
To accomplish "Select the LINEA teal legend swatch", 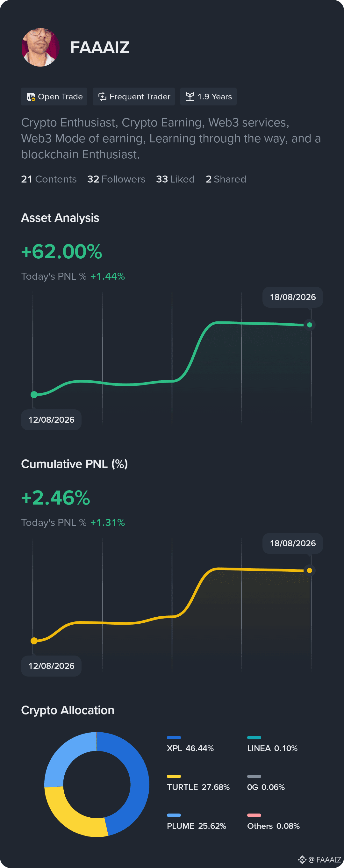I will (254, 738).
